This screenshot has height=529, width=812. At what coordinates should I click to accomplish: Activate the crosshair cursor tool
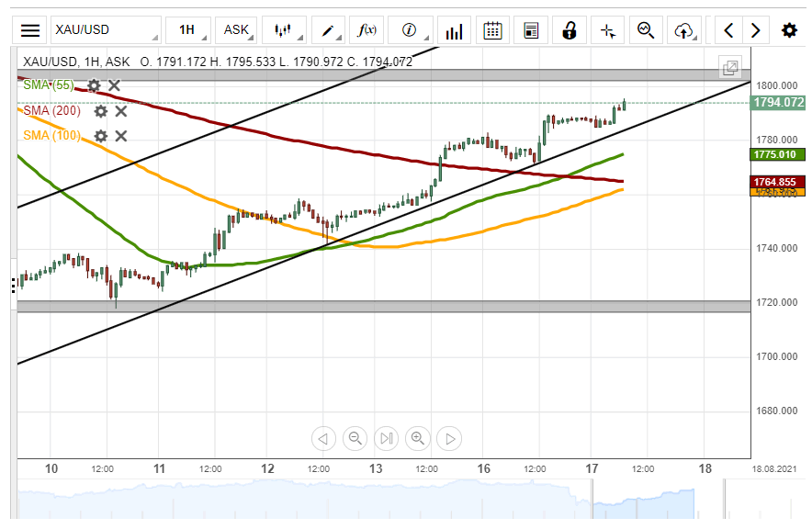coord(607,30)
